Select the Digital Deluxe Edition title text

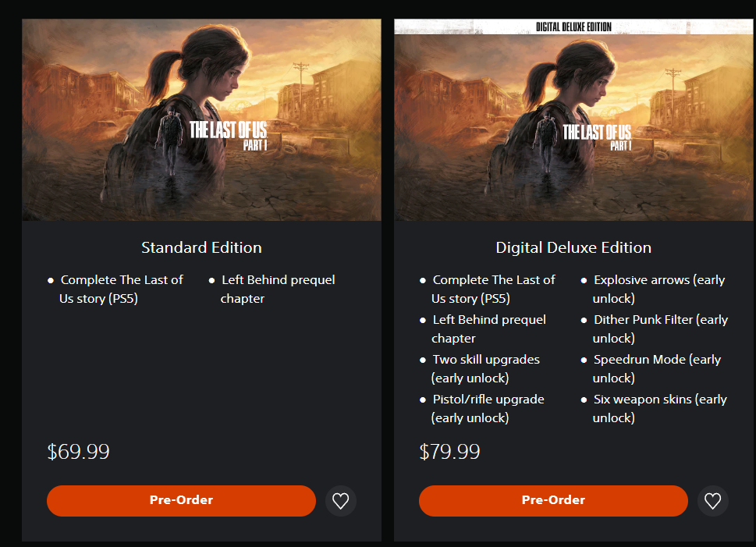[x=573, y=247]
